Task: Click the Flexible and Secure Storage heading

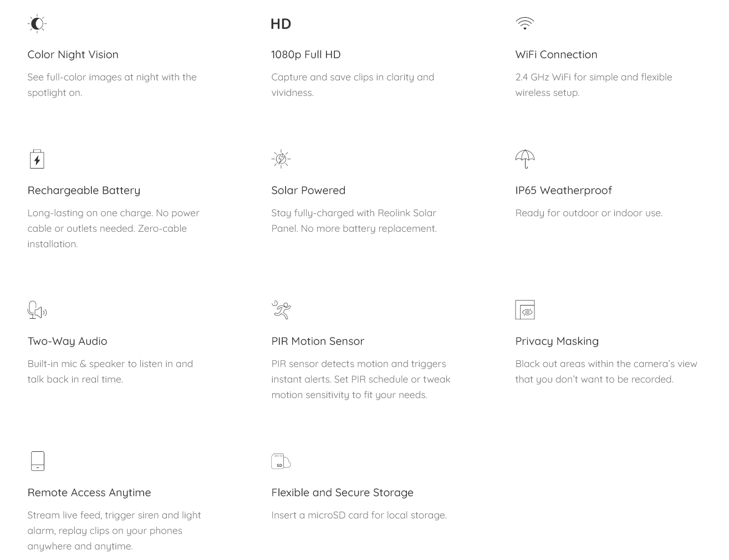Action: (343, 492)
